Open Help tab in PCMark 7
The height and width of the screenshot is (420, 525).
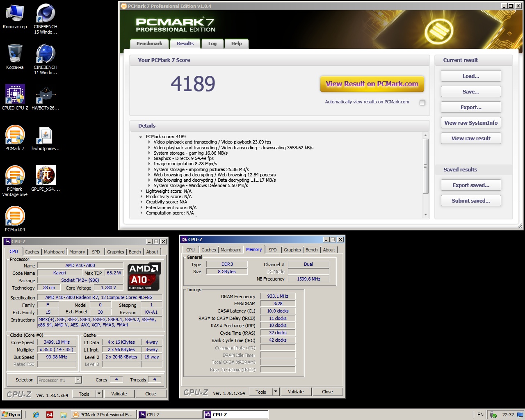pyautogui.click(x=236, y=44)
